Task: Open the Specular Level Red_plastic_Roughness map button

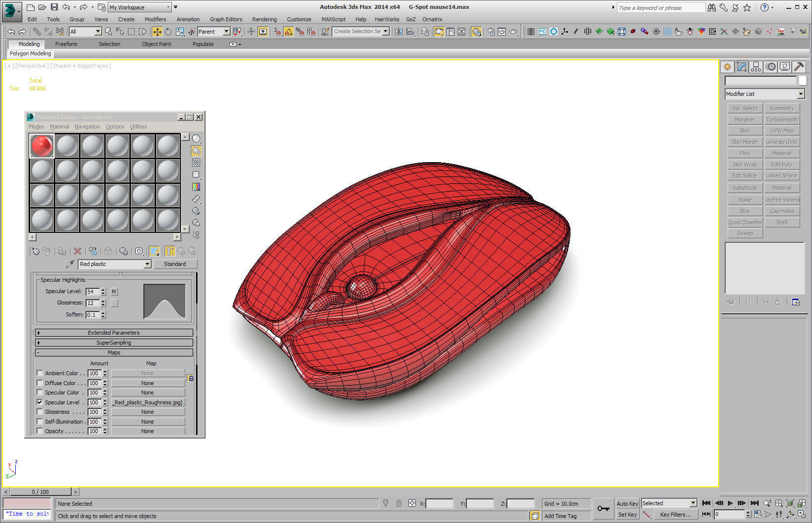Action: click(148, 402)
